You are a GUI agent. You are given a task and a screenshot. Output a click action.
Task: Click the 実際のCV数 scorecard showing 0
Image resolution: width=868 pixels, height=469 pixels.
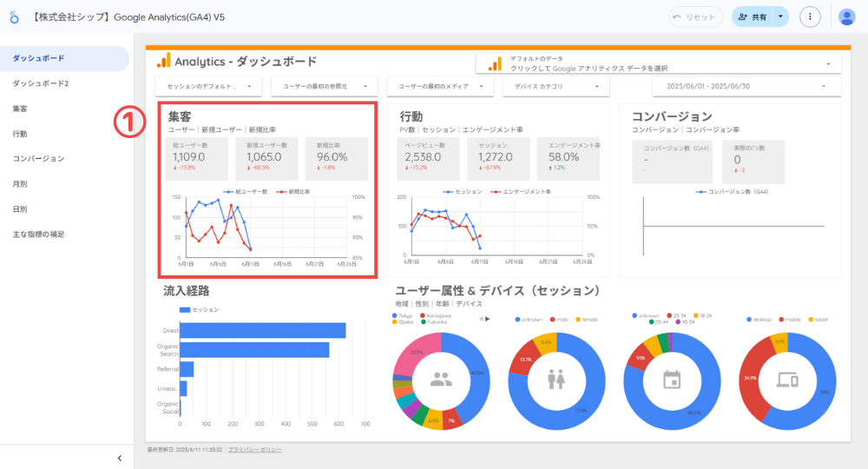coord(753,162)
